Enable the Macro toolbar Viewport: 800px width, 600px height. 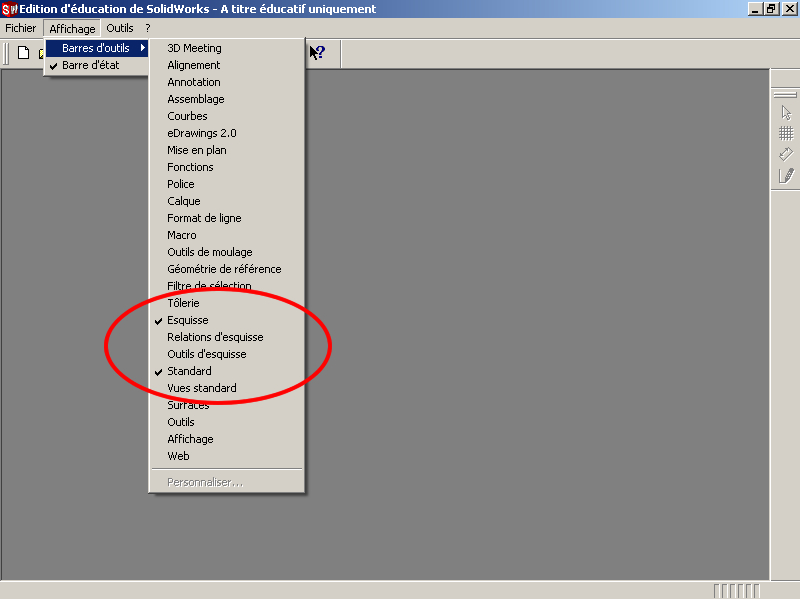point(227,235)
